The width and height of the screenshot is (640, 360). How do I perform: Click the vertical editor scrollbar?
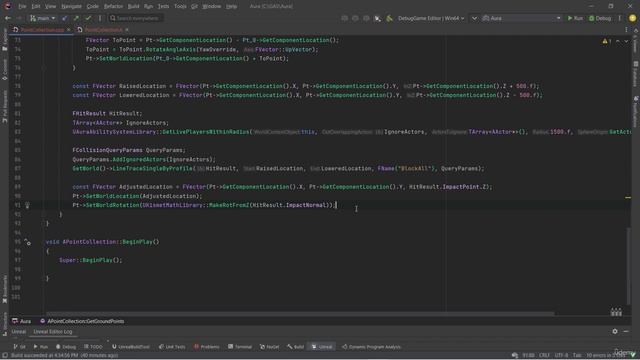click(629, 265)
